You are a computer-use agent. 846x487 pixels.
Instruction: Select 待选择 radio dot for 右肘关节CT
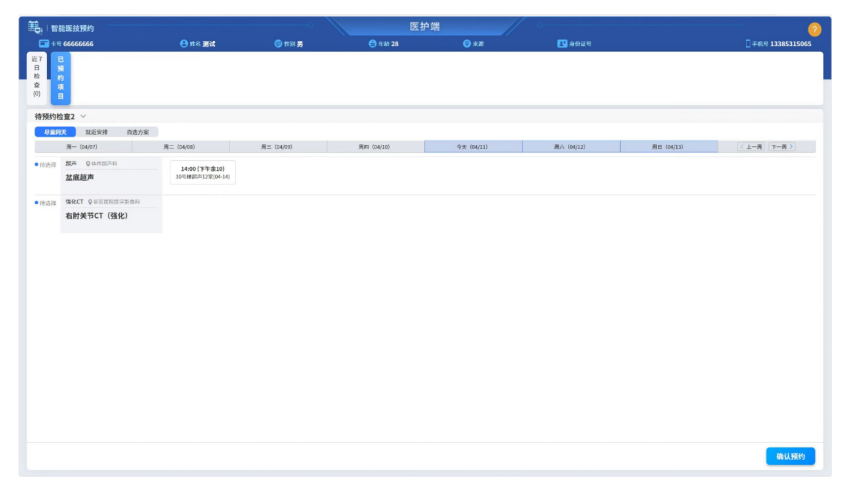(x=36, y=203)
